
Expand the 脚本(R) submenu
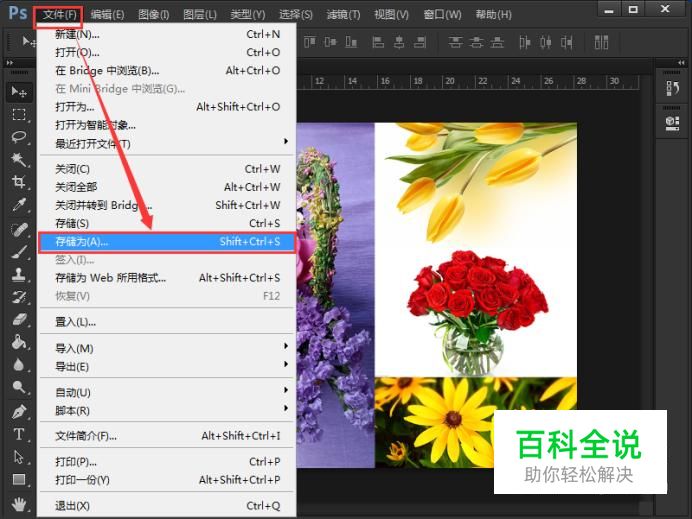167,410
